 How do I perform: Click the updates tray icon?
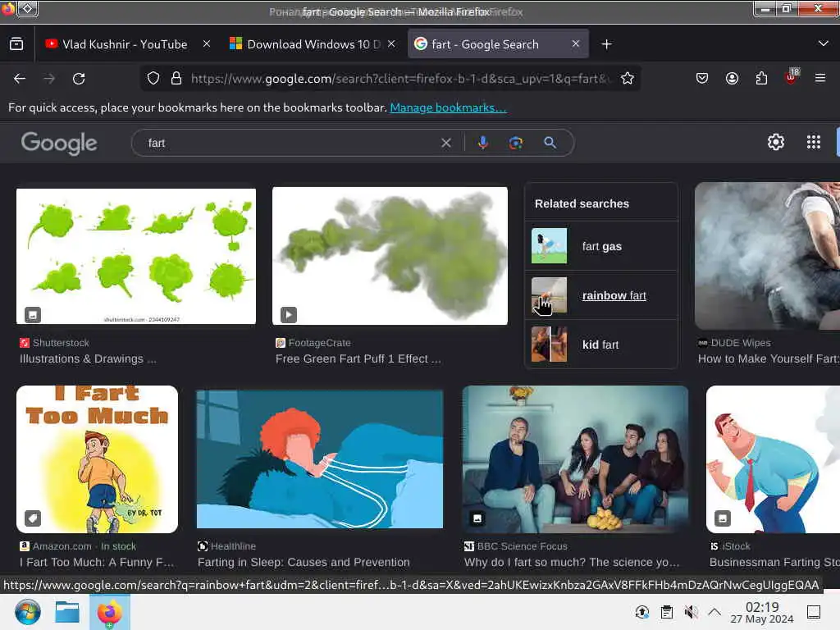pyautogui.click(x=641, y=612)
